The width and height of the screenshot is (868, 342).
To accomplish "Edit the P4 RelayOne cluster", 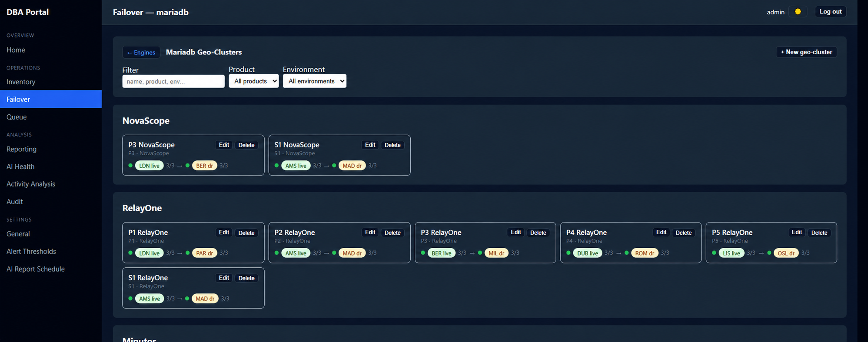I will [x=662, y=232].
